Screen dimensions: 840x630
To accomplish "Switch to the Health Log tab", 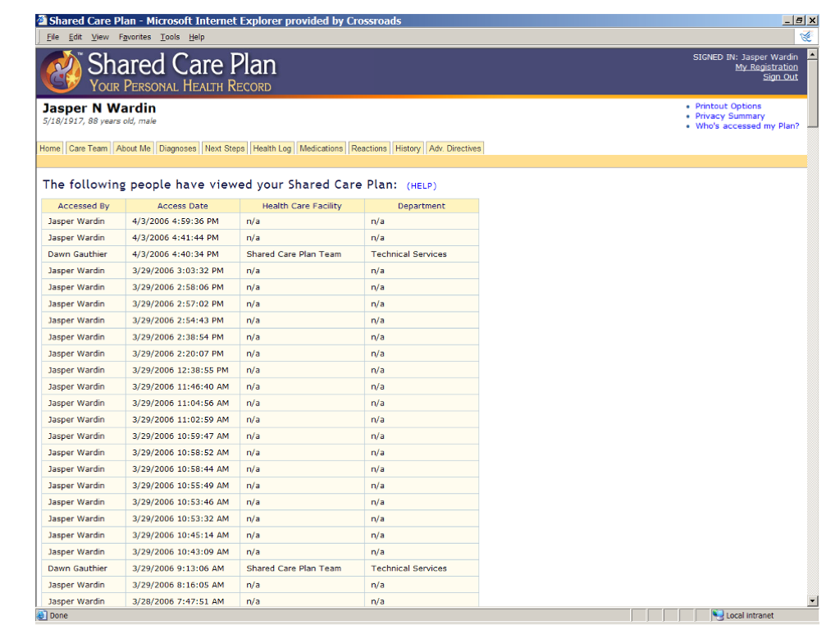I will click(272, 148).
